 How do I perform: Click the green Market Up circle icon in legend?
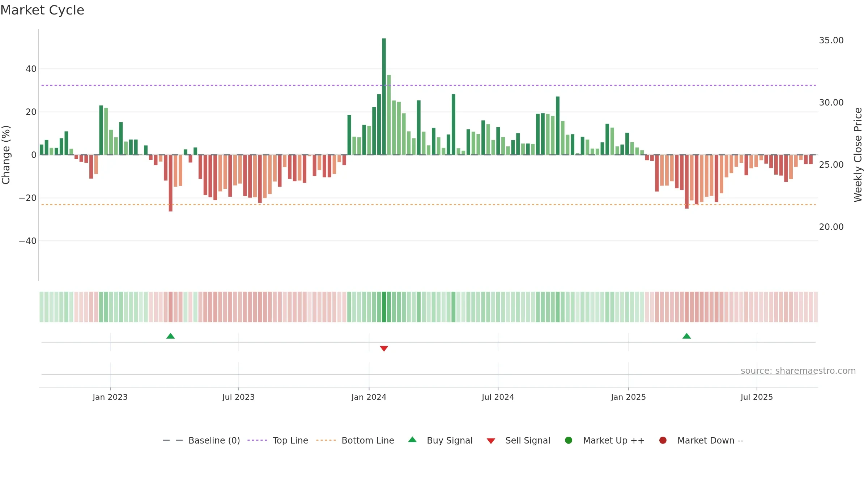[x=569, y=440]
